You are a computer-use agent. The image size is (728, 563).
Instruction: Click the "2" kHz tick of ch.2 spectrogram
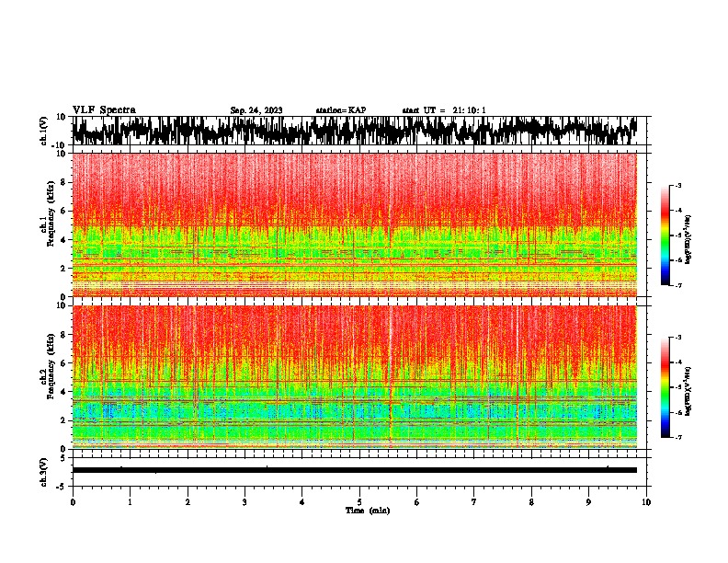point(63,420)
